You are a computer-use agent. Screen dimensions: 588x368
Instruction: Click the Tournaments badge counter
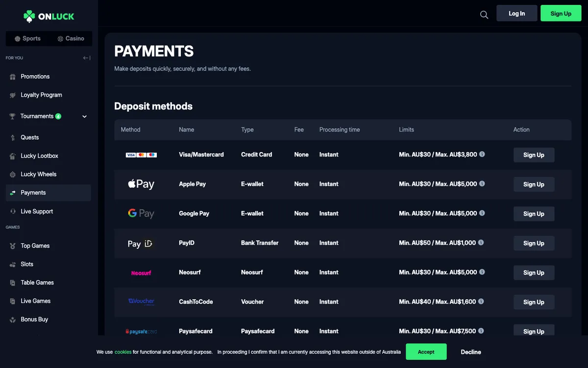click(58, 116)
